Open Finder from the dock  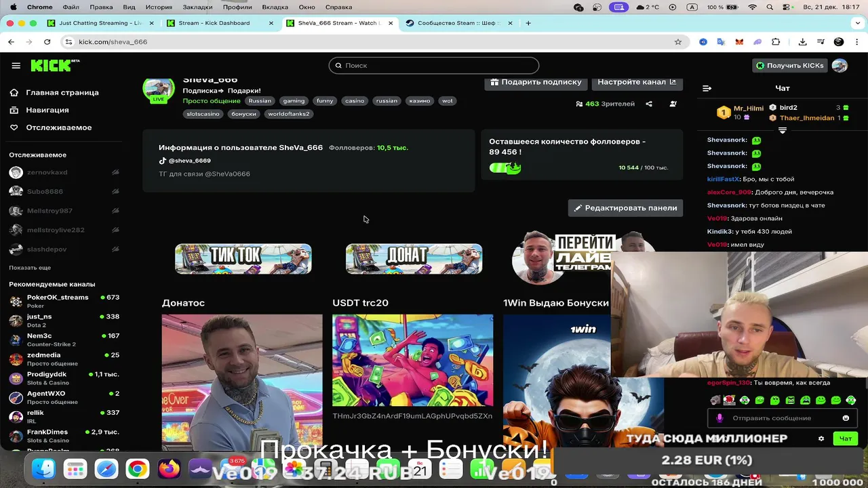[x=43, y=469]
